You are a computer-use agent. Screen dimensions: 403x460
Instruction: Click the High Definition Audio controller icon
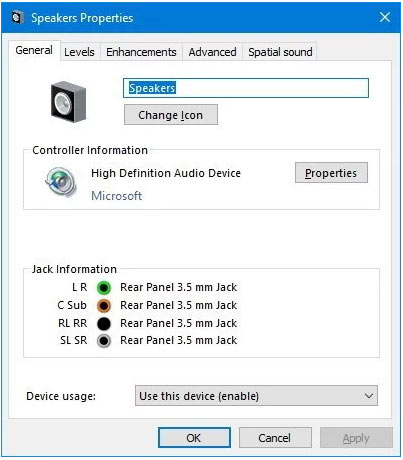coord(61,182)
